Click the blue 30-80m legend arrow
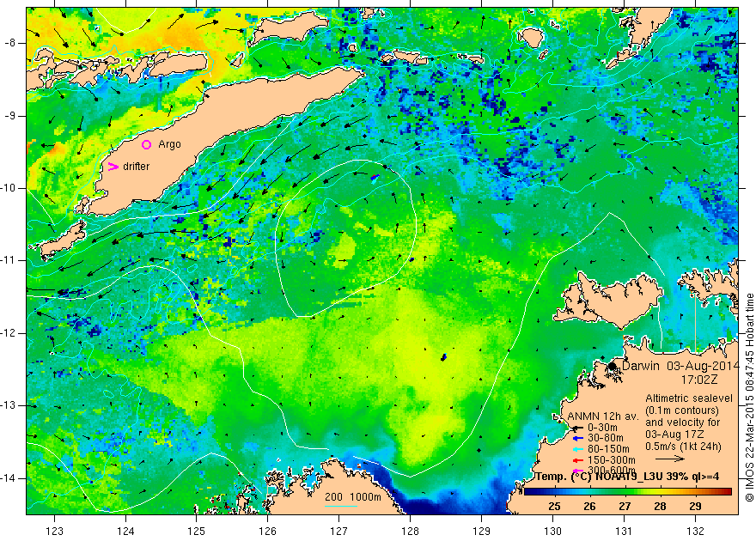The width and height of the screenshot is (756, 541). 577,439
